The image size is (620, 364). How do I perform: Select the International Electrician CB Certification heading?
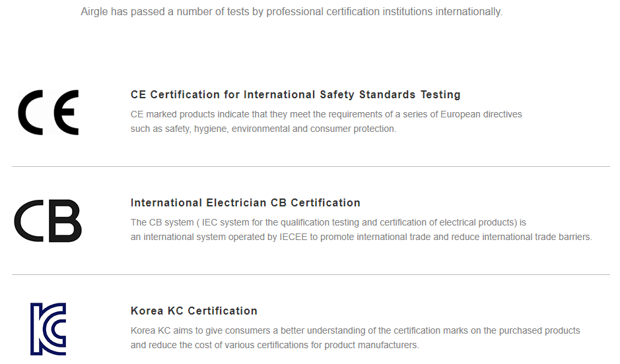[245, 202]
